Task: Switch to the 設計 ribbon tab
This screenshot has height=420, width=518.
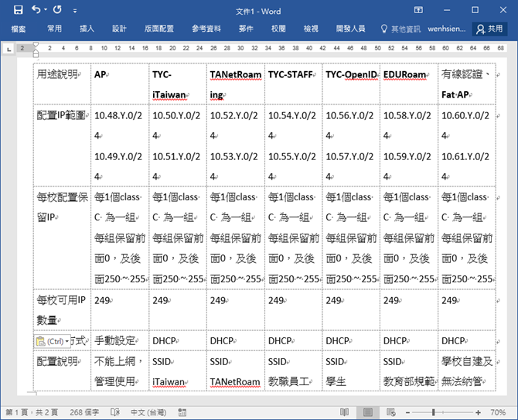Action: pos(119,29)
